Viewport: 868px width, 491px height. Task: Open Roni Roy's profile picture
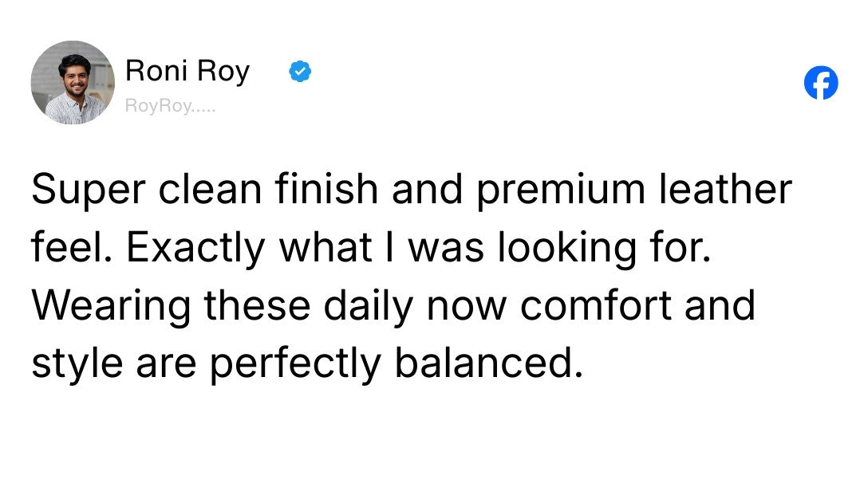coord(73,83)
